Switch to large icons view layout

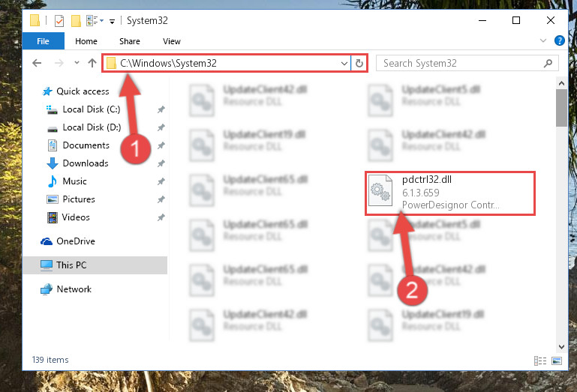pos(557,361)
